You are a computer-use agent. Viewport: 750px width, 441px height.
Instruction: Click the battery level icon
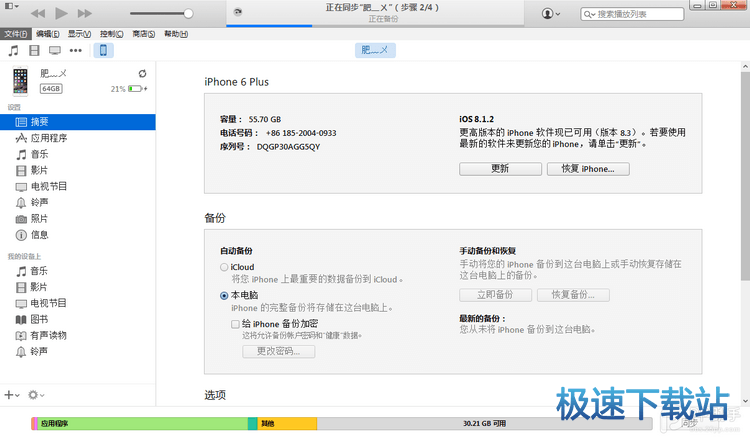coord(136,88)
